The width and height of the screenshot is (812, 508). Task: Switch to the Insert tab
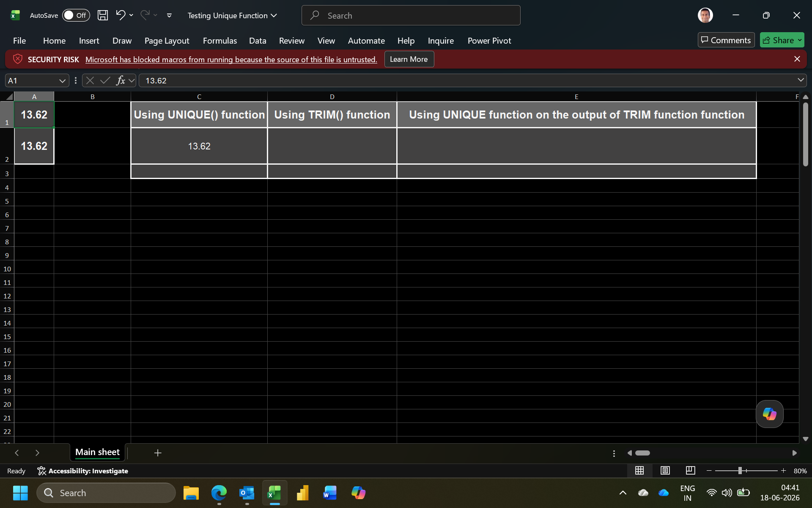89,41
